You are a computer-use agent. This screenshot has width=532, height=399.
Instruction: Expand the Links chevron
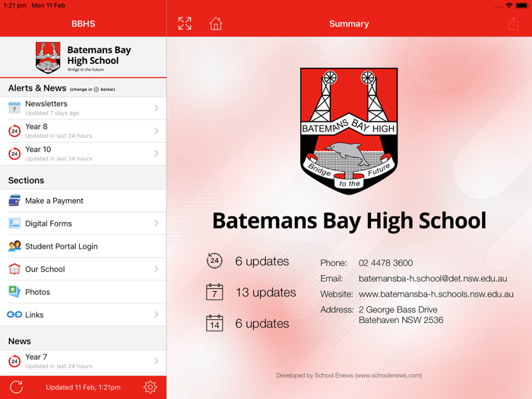coord(156,315)
